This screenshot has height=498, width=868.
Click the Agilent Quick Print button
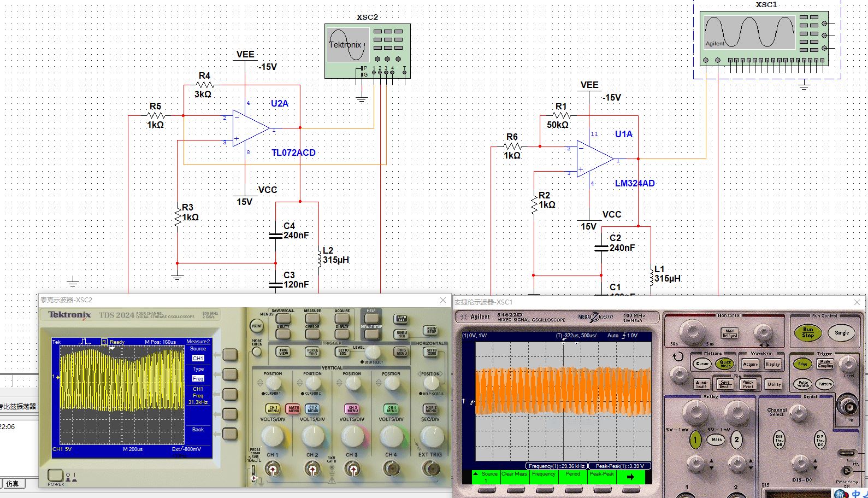(x=749, y=384)
